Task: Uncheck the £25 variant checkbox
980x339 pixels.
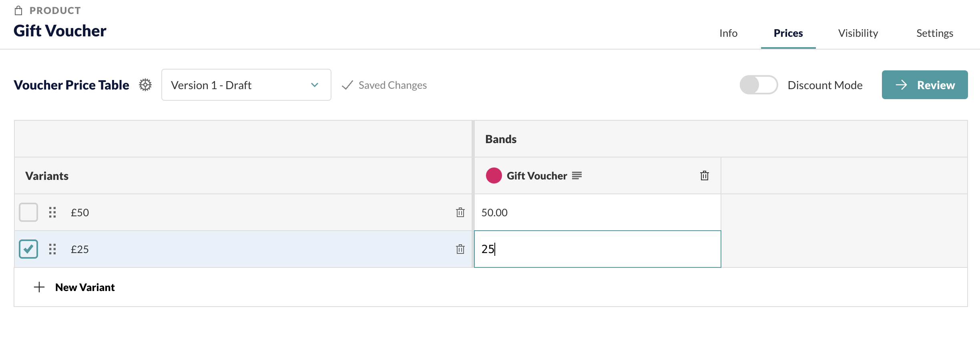Action: pyautogui.click(x=28, y=249)
